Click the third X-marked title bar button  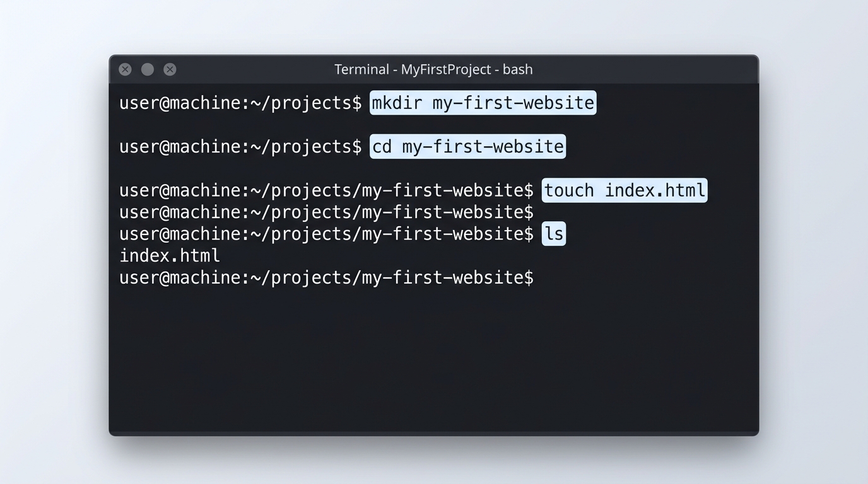[x=170, y=69]
